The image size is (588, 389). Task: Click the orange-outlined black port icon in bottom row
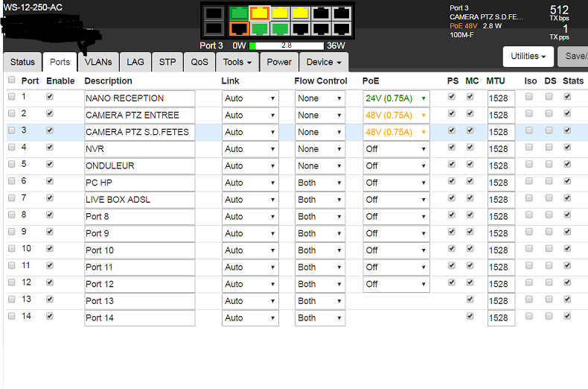click(238, 29)
